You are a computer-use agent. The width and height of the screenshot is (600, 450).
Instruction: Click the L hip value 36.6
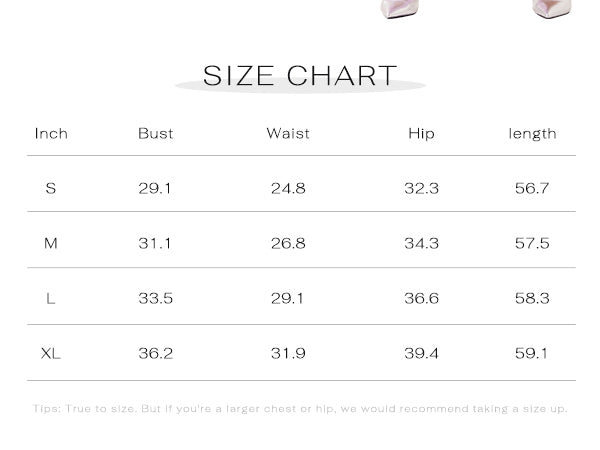point(421,298)
